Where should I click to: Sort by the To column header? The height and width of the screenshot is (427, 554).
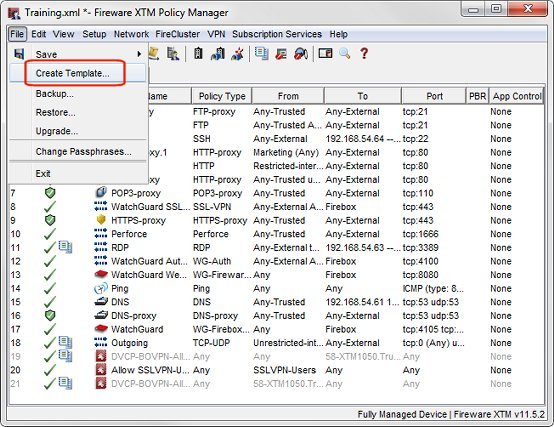363,96
